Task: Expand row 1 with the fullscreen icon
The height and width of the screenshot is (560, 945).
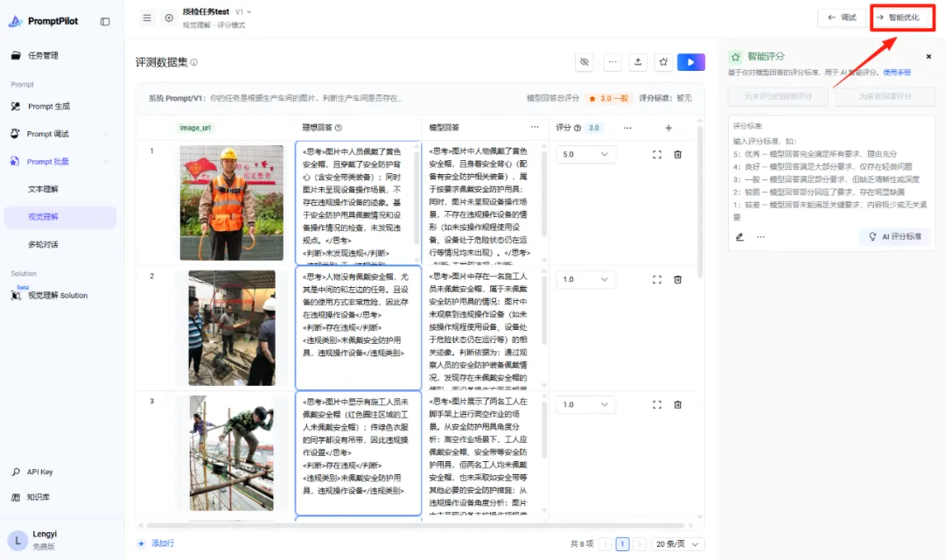Action: point(657,155)
